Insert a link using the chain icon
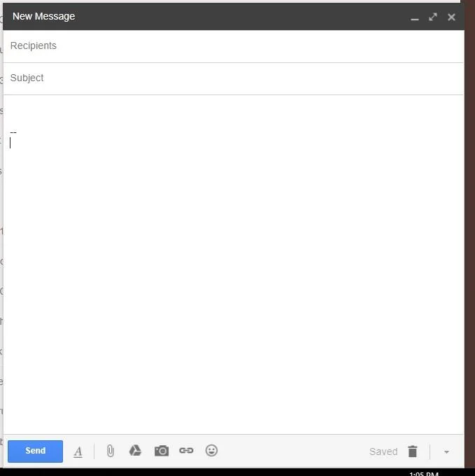Image resolution: width=475 pixels, height=476 pixels. pyautogui.click(x=186, y=451)
